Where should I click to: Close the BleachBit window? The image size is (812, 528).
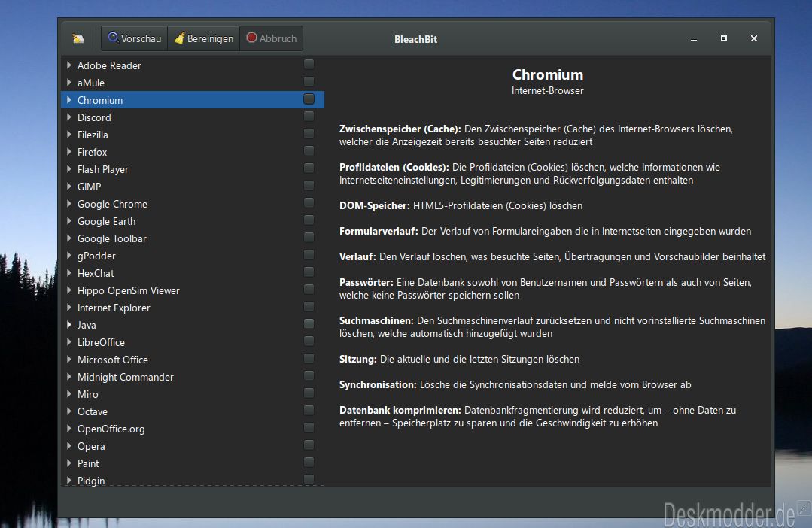point(754,39)
